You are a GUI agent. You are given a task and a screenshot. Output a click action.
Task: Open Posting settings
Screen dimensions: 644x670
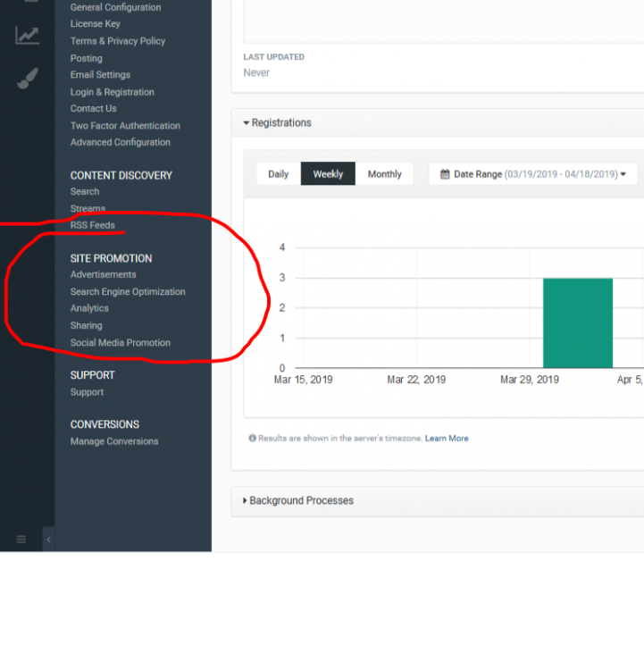(x=87, y=58)
